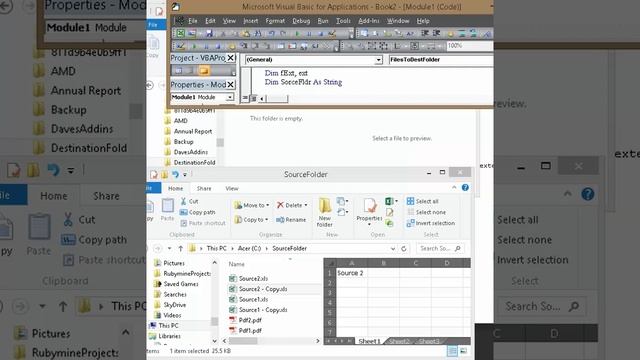Switch to the Share ribbon tab
Viewport: 640px width, 360px height.
click(x=204, y=188)
